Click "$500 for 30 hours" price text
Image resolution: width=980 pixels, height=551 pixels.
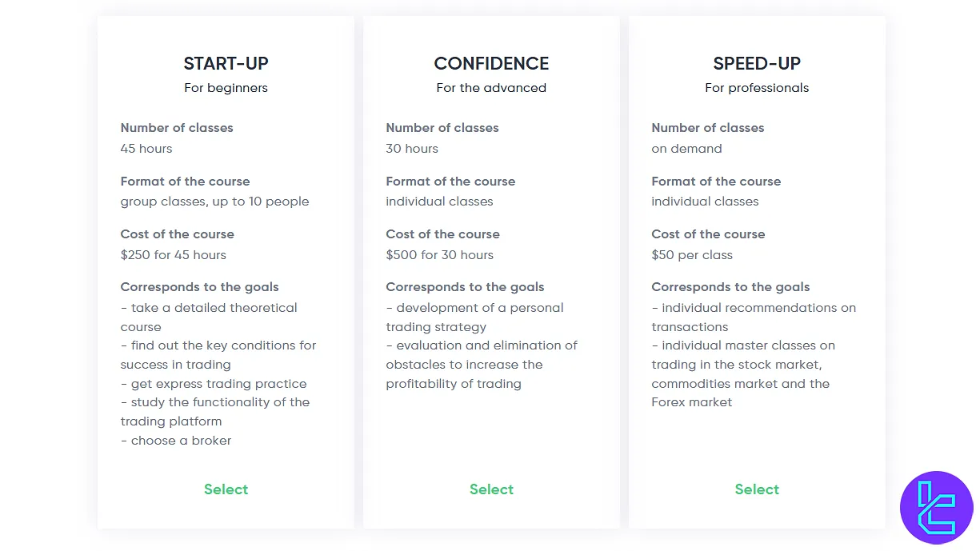pos(439,255)
